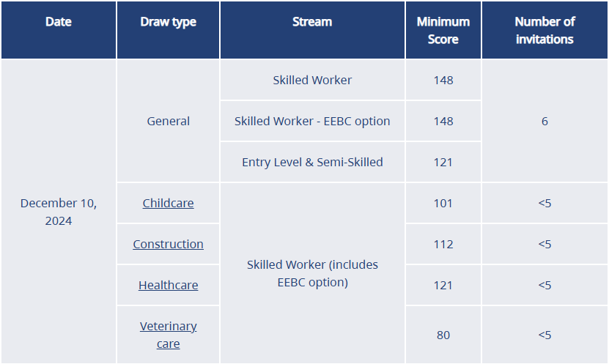Click the Draw type column header
609x364 pixels.
point(168,30)
